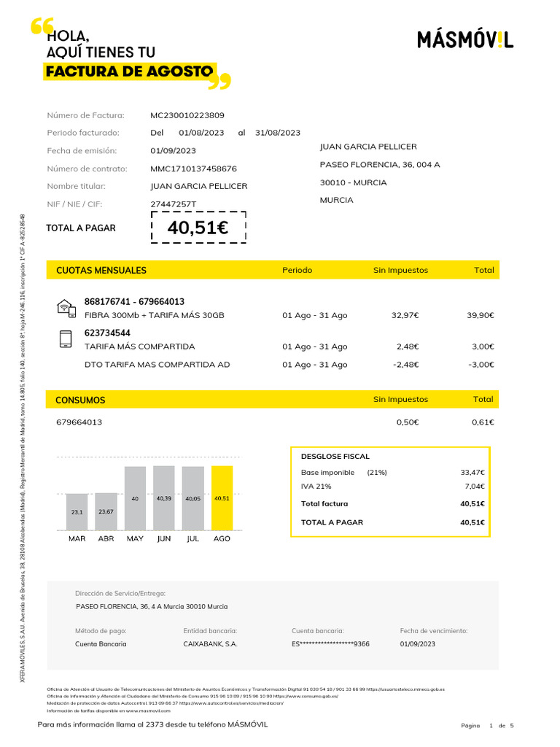The width and height of the screenshot is (560, 747).
Task: Open the usuariosteleco.mineco.gob.es link
Action: point(405,689)
